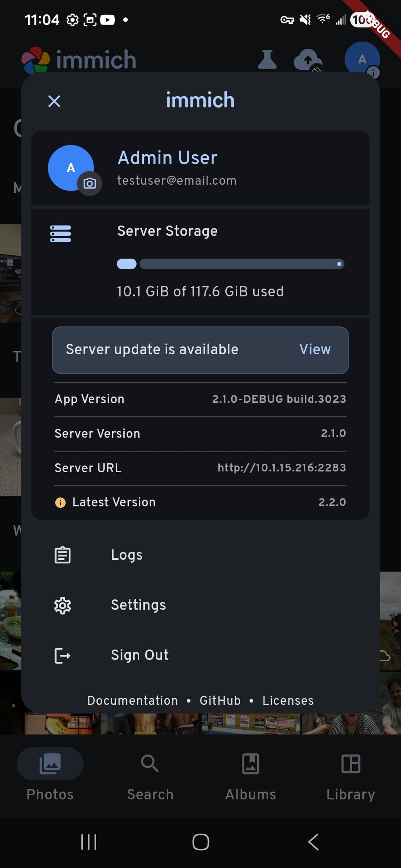Open the GitHub link
Image resolution: width=401 pixels, height=868 pixels.
tap(220, 701)
